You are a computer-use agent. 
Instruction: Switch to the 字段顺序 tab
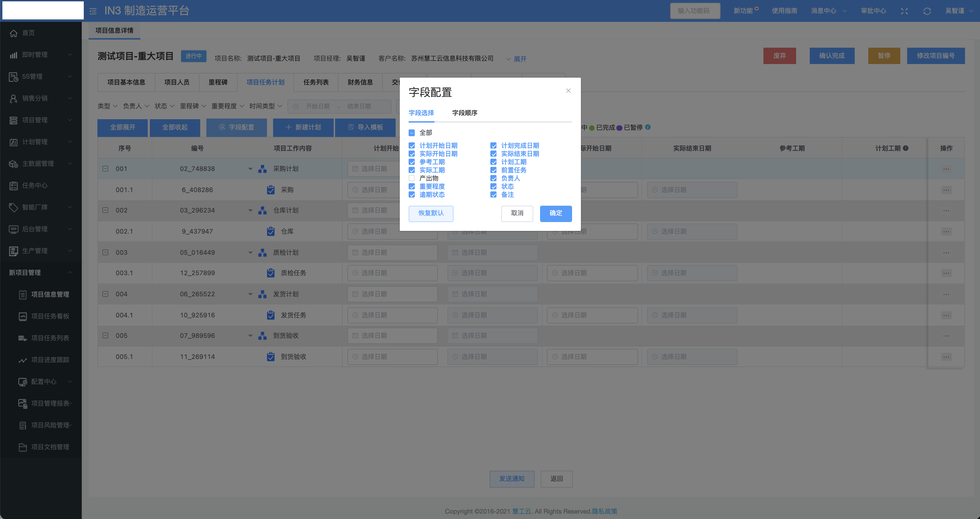pyautogui.click(x=464, y=113)
